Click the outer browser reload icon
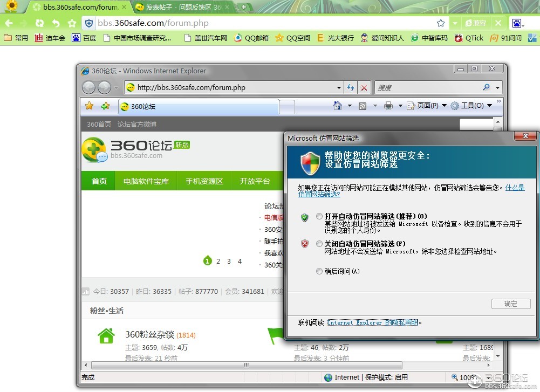The image size is (540, 392). [x=39, y=23]
